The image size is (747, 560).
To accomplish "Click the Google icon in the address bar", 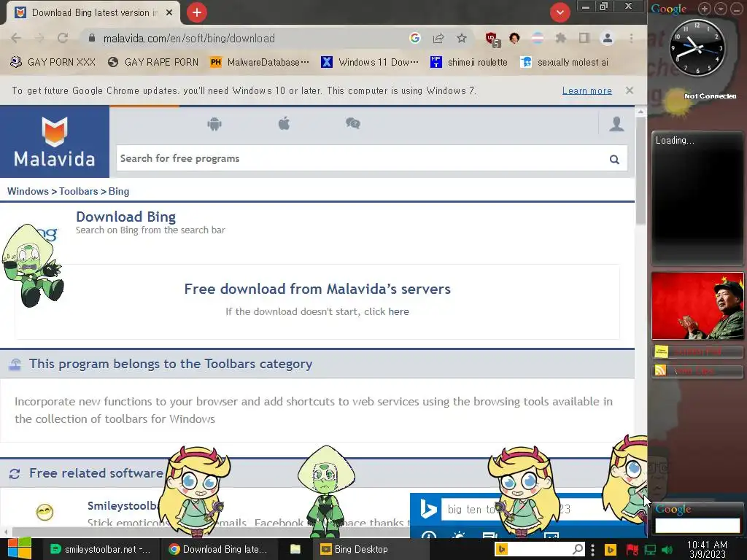I will point(415,38).
